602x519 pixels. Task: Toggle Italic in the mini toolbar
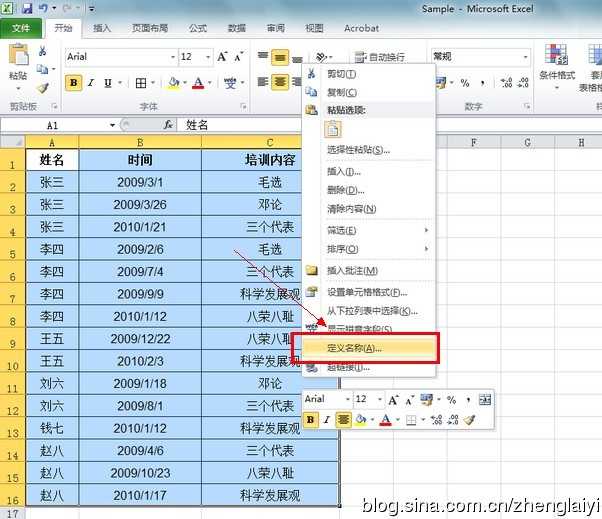(x=327, y=420)
